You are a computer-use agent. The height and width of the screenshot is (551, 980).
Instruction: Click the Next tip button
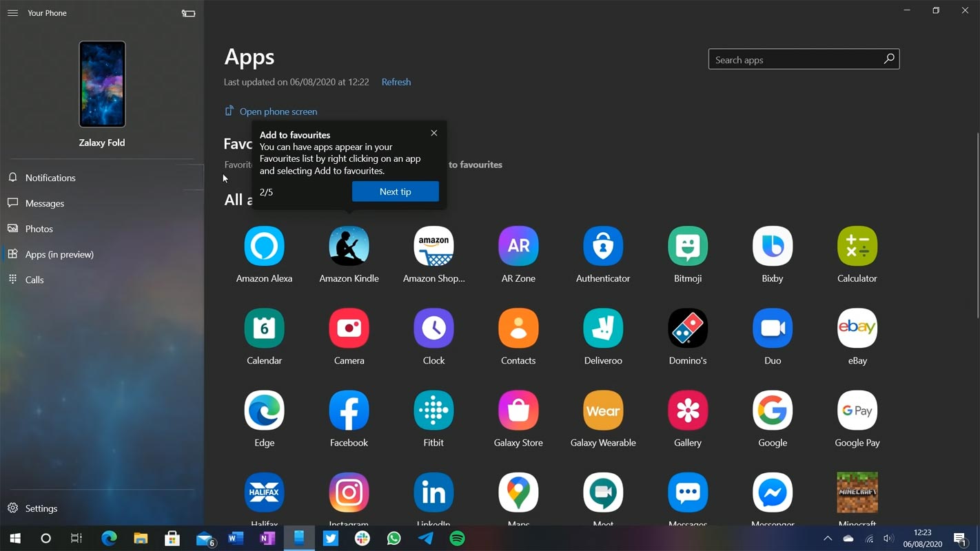(395, 191)
